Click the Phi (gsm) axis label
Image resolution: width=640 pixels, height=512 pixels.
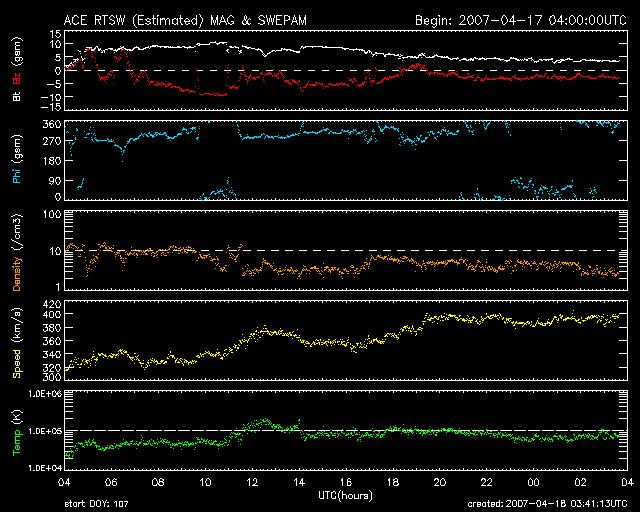[17, 159]
